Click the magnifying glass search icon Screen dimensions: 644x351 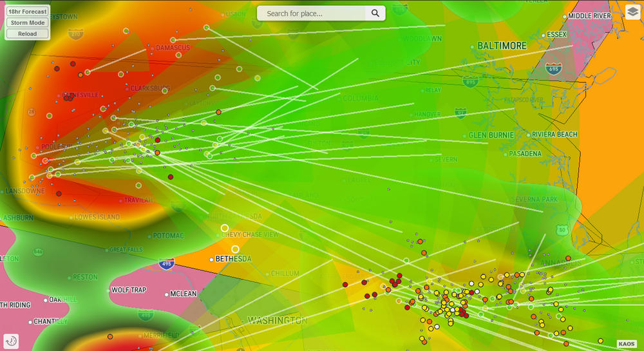pos(375,13)
